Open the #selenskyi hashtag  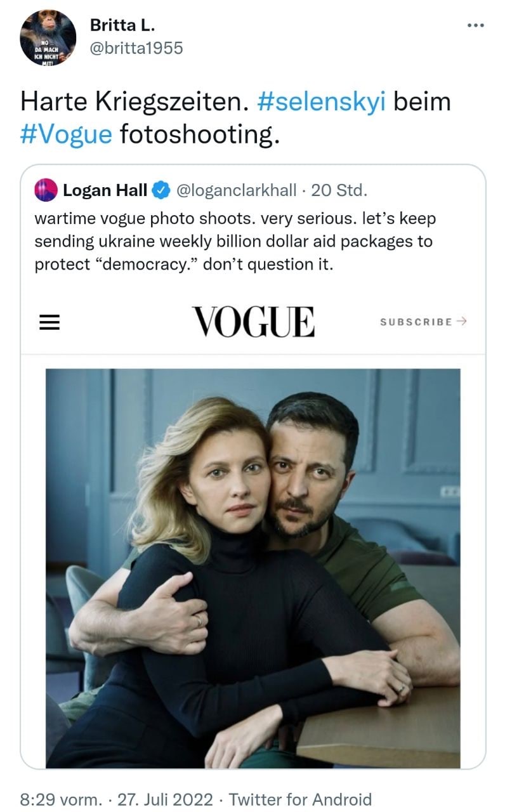click(322, 101)
